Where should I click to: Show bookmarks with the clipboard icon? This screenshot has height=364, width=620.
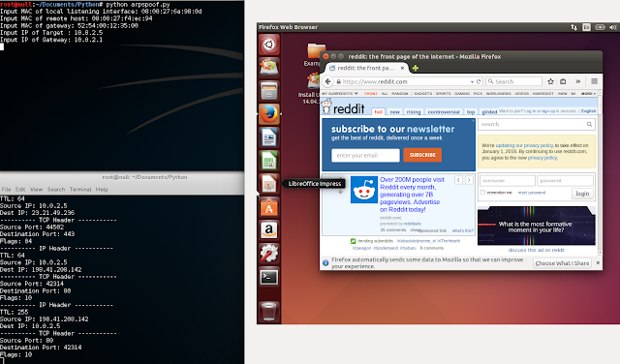pyautogui.click(x=563, y=81)
